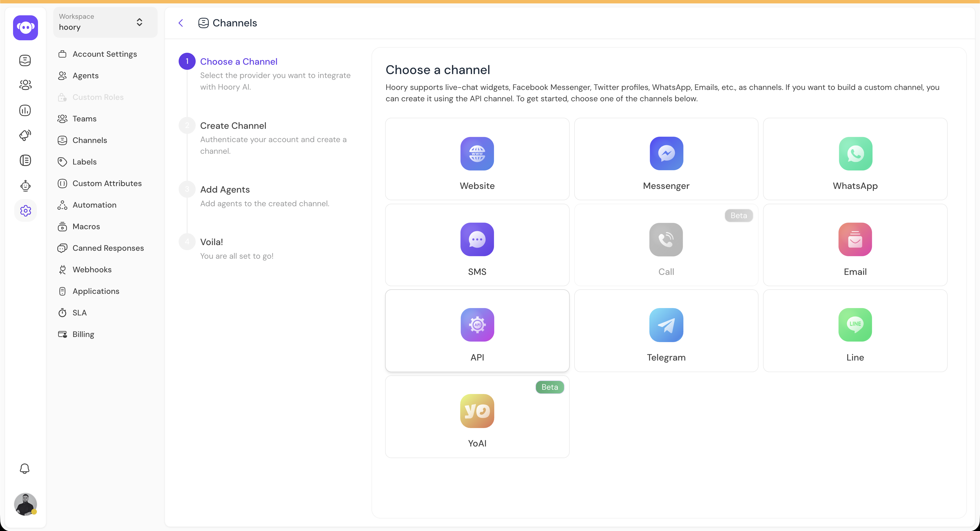Viewport: 980px width, 531px height.
Task: Open the Hoory logo home
Action: click(x=26, y=28)
